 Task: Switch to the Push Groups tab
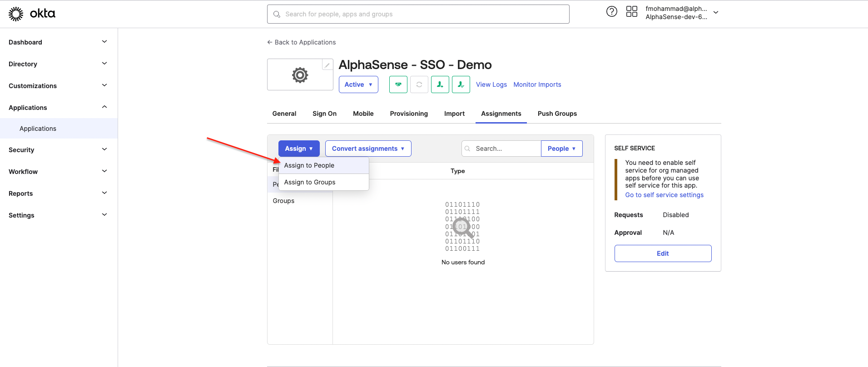coord(557,114)
